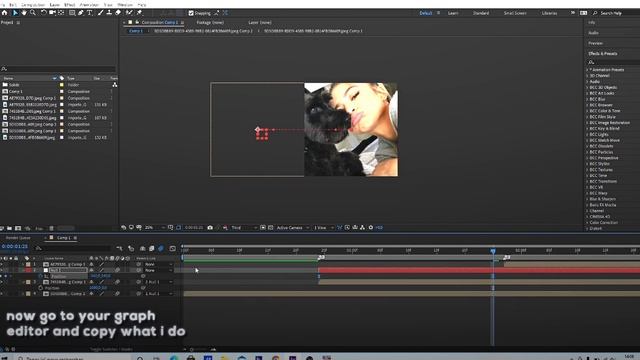Select the Brush tool
The image size is (640, 360).
pos(100,13)
